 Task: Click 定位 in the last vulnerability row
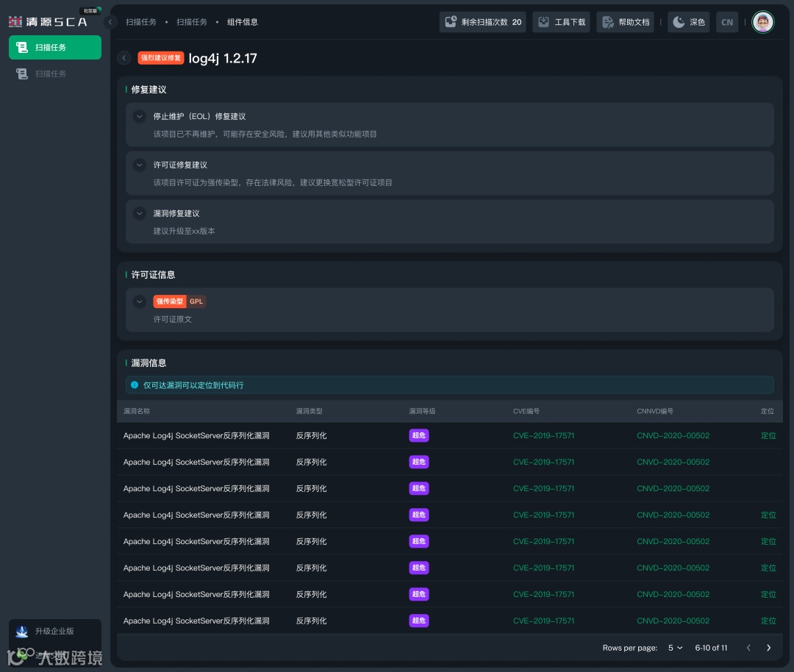coord(768,621)
